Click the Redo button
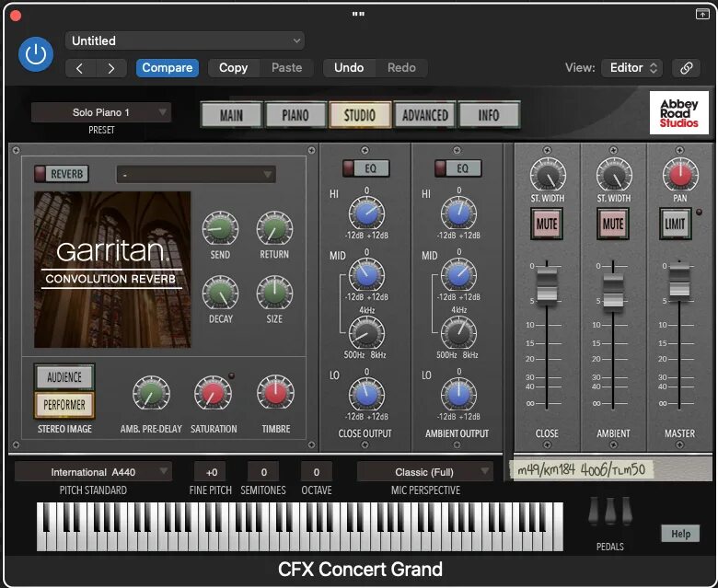 click(x=401, y=68)
